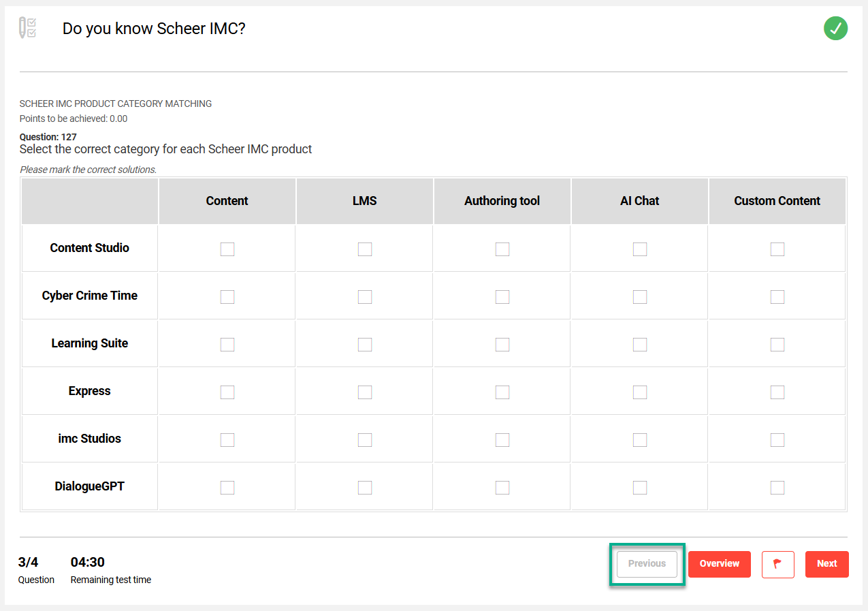868x611 pixels.
Task: Check the Express row Authoring tool box
Action: [x=502, y=392]
